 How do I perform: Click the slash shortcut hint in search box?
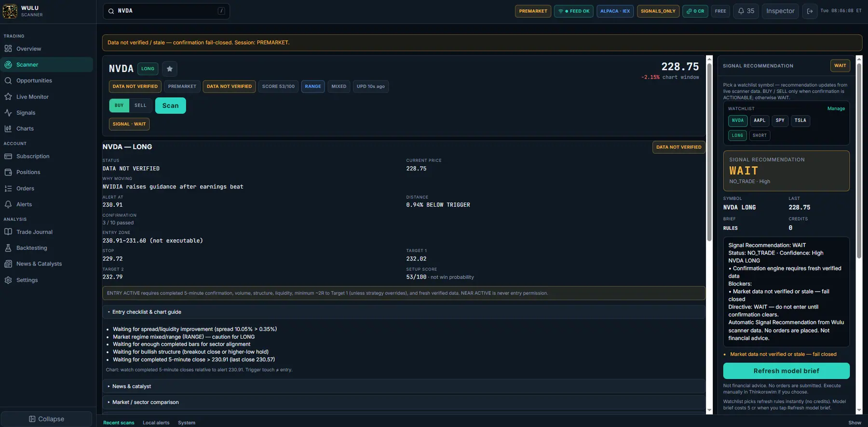click(x=221, y=11)
